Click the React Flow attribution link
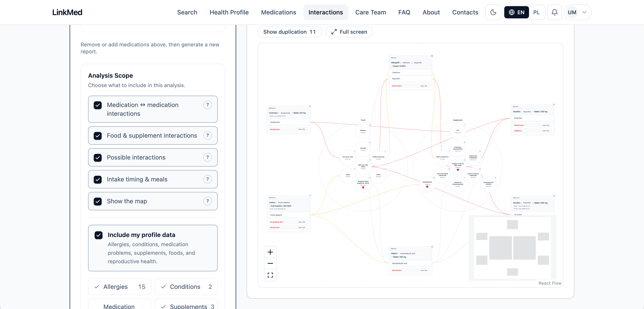Image resolution: width=644 pixels, height=309 pixels. pyautogui.click(x=550, y=283)
